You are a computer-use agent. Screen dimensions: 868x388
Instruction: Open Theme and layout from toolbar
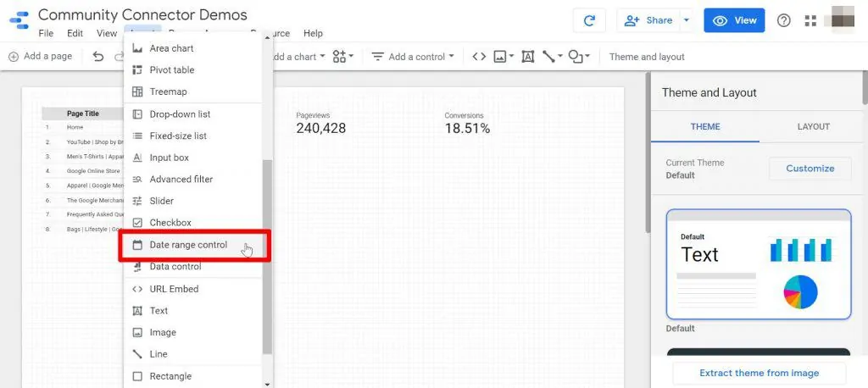(x=647, y=57)
